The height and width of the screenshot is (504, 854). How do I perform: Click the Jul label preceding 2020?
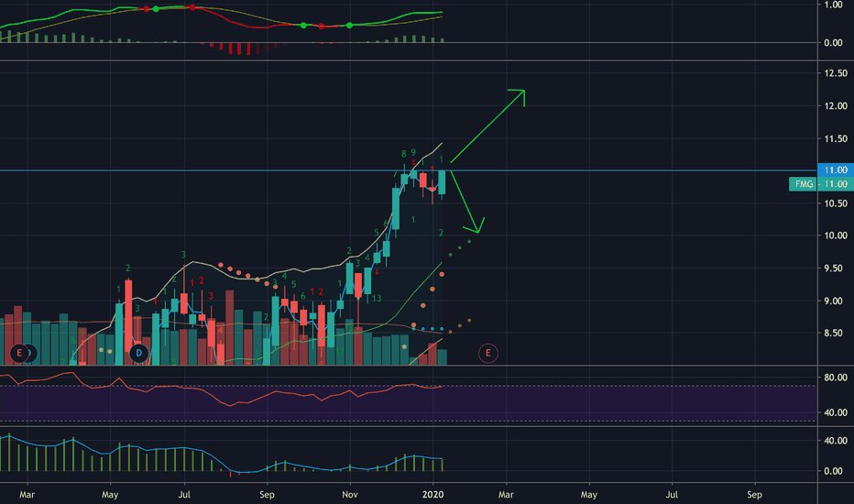[x=184, y=494]
